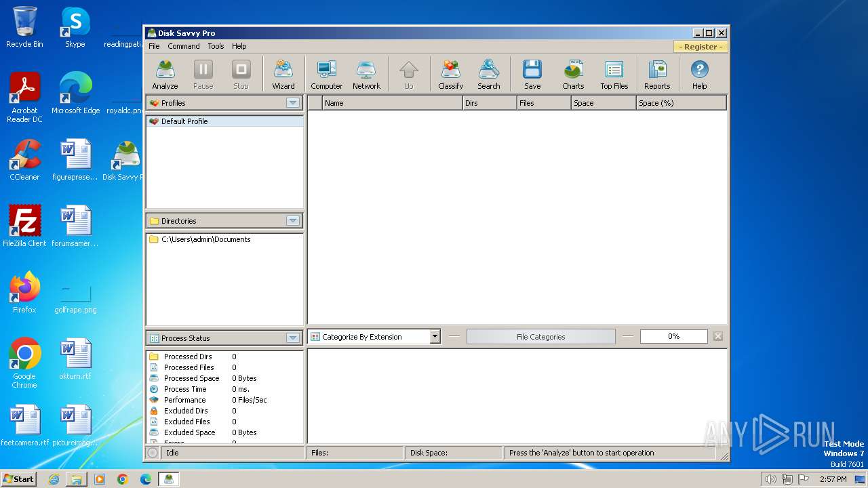The width and height of the screenshot is (868, 488).
Task: Go Up one directory level
Action: click(x=408, y=75)
